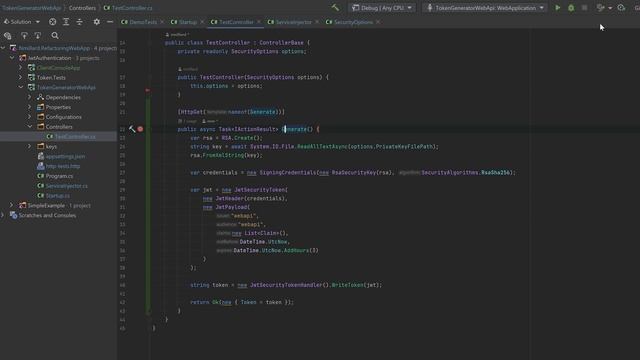Open dropdown arrow next to the run-related icon
This screenshot has width=640, height=360.
pyautogui.click(x=610, y=8)
